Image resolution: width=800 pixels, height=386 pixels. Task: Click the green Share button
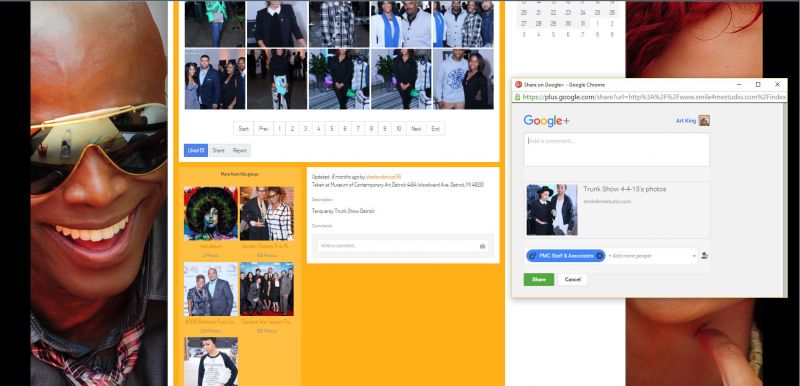(x=539, y=279)
